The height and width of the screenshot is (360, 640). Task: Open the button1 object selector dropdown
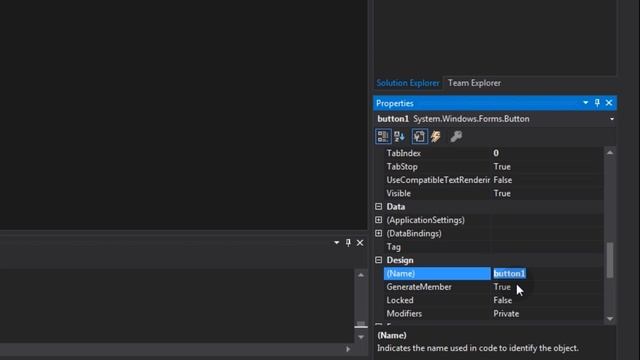pyautogui.click(x=611, y=119)
